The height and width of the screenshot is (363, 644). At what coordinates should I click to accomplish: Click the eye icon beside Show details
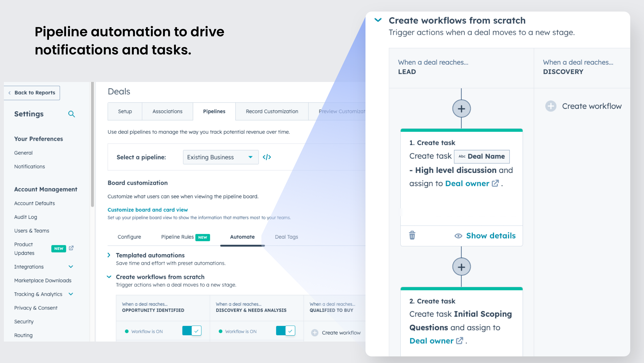(458, 236)
